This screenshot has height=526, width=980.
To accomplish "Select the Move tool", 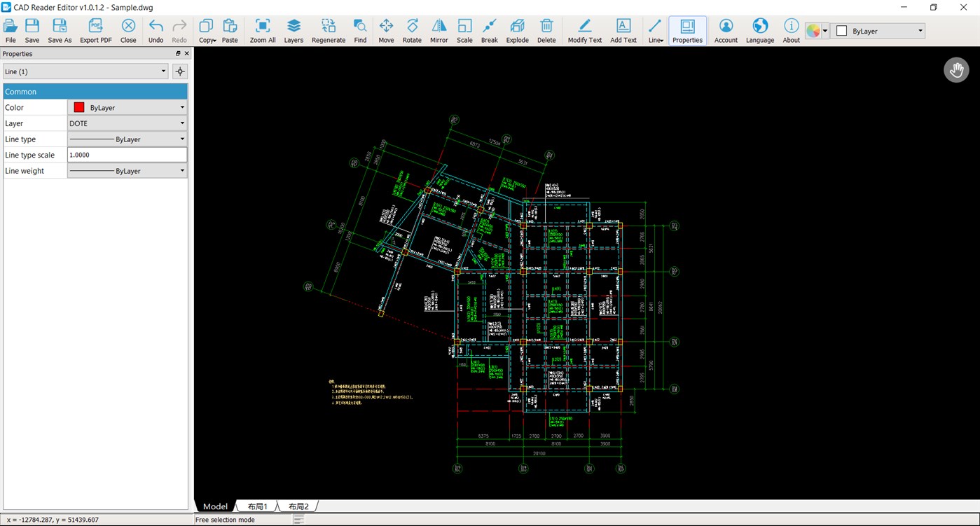I will tap(386, 30).
